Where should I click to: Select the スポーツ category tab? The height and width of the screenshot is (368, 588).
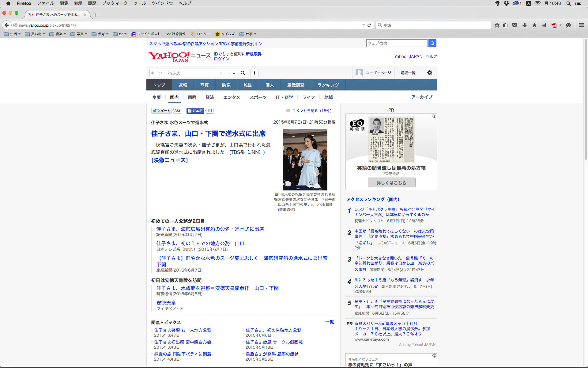[x=258, y=97]
